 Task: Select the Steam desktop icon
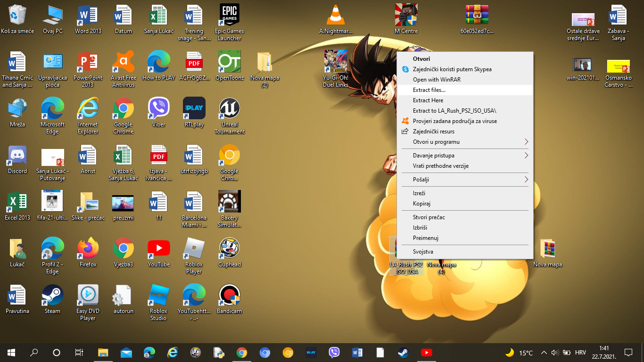click(x=53, y=299)
